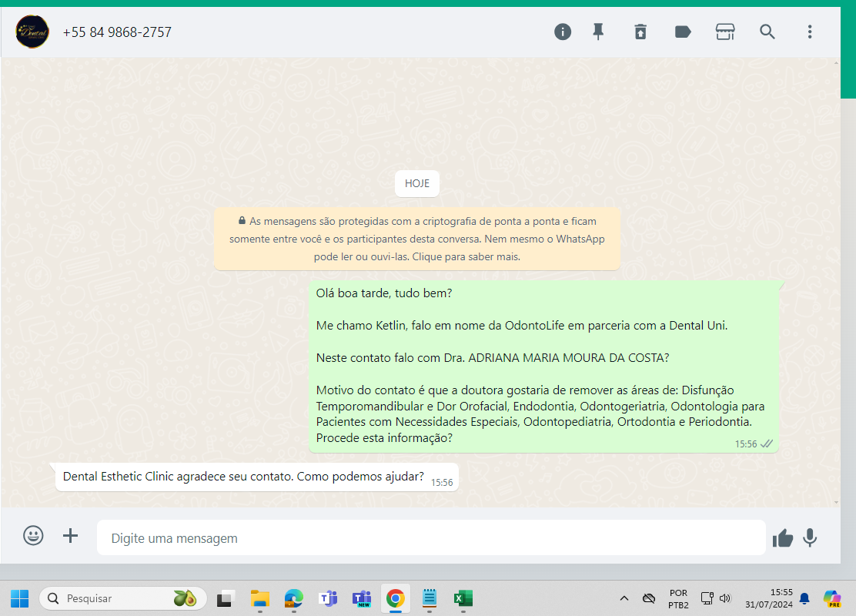Send a thumbs up reaction

782,538
